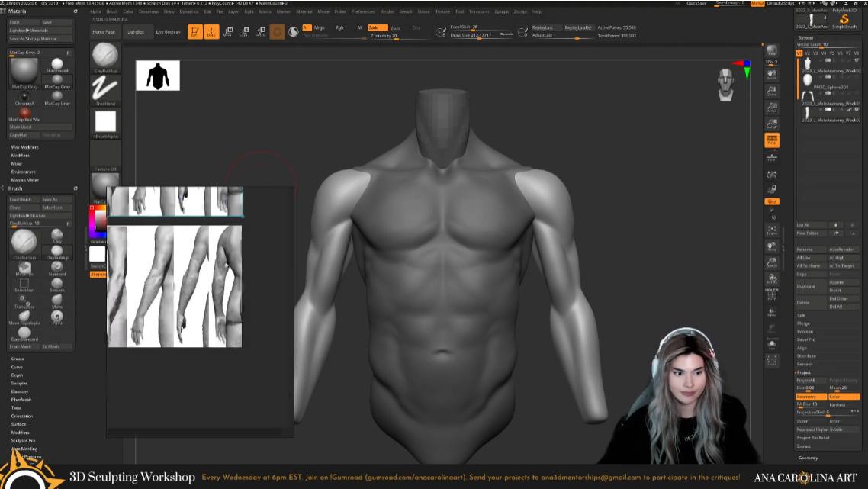868x489 pixels.
Task: Select the Standard brush
Action: [x=57, y=269]
